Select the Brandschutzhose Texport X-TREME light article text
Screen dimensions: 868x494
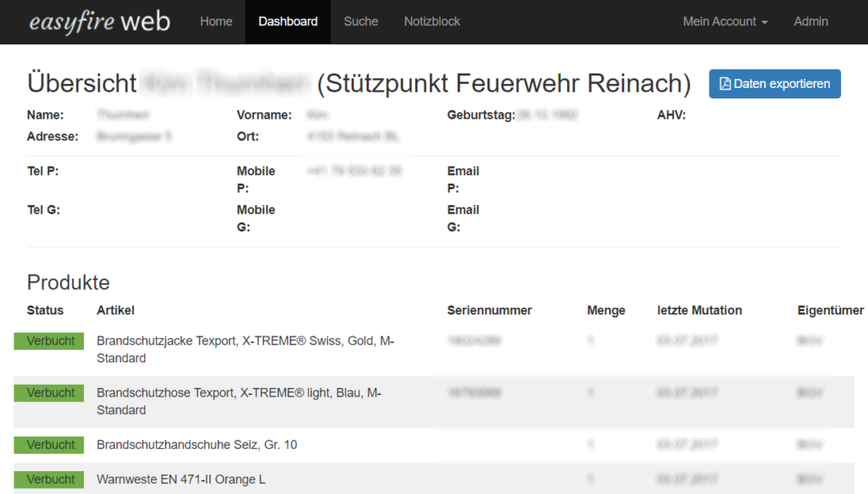point(239,401)
